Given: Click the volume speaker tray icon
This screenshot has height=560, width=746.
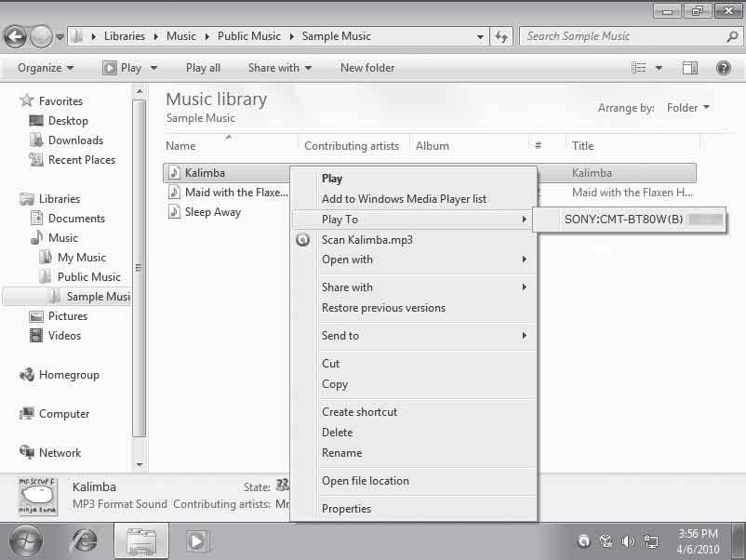Looking at the screenshot, I should [x=628, y=541].
